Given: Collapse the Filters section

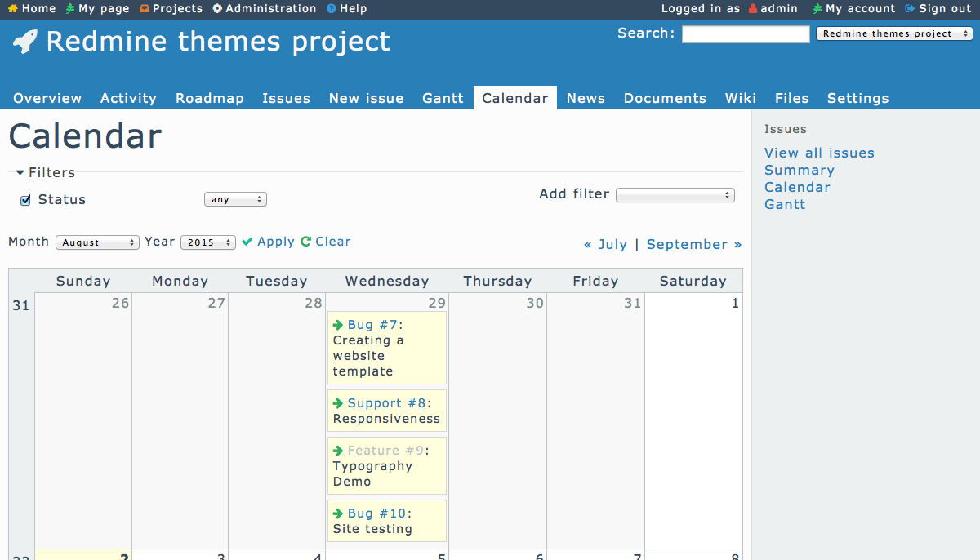Looking at the screenshot, I should pos(20,173).
